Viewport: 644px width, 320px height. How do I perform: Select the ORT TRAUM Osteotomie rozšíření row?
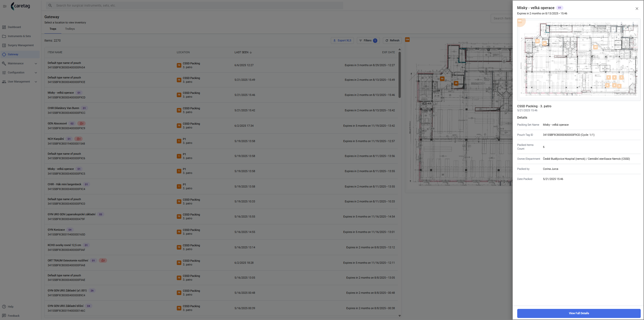[221, 263]
